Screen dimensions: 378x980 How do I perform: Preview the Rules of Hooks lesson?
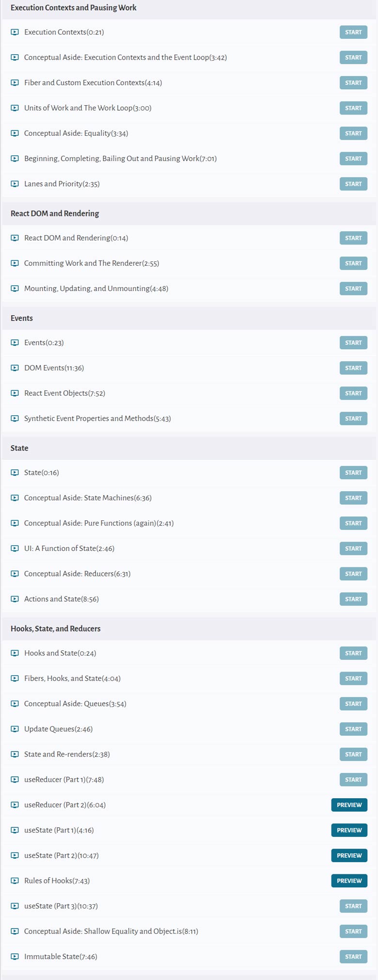tap(349, 881)
